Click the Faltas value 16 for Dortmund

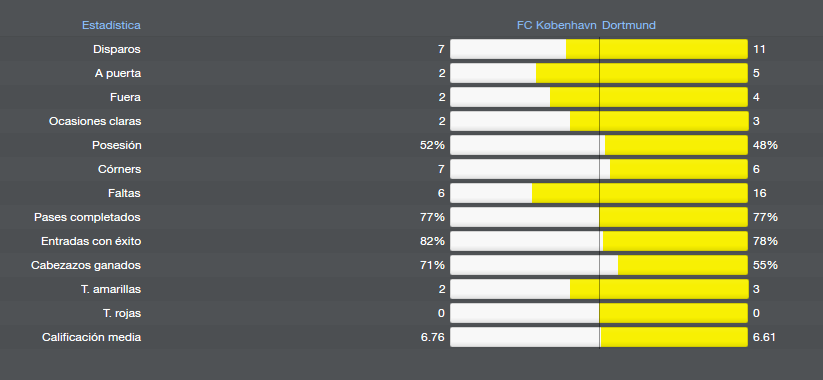759,193
